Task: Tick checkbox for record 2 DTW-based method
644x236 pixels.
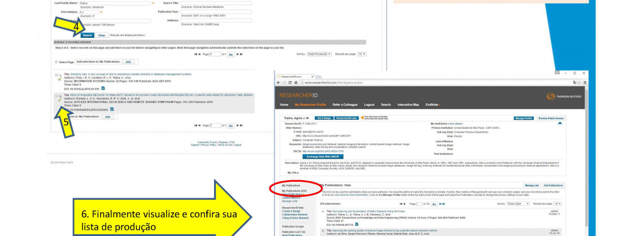Action: [56, 95]
